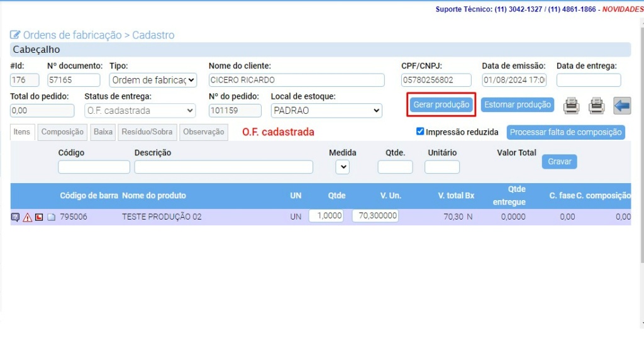The height and width of the screenshot is (341, 644).
Task: Click the V. total column header
Action: (450, 196)
